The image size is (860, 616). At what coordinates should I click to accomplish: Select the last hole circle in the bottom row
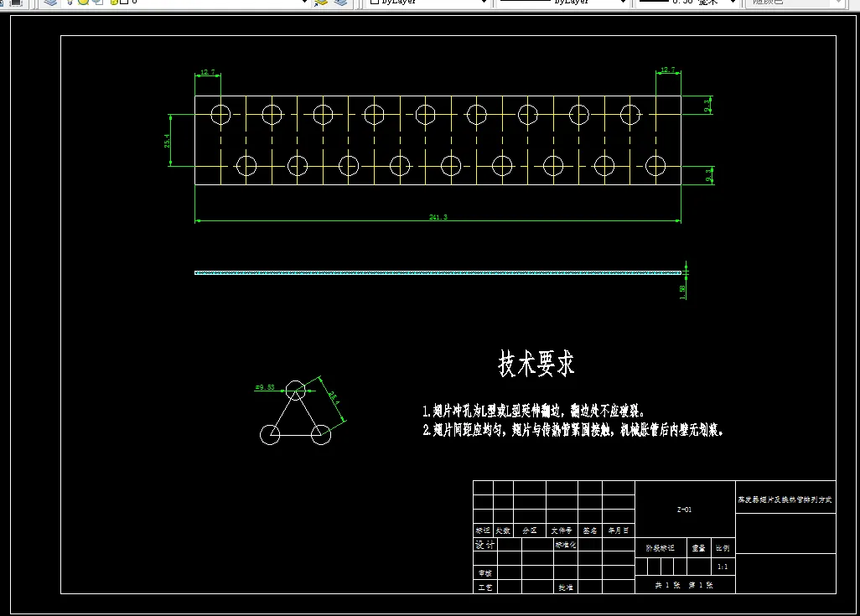pyautogui.click(x=655, y=166)
